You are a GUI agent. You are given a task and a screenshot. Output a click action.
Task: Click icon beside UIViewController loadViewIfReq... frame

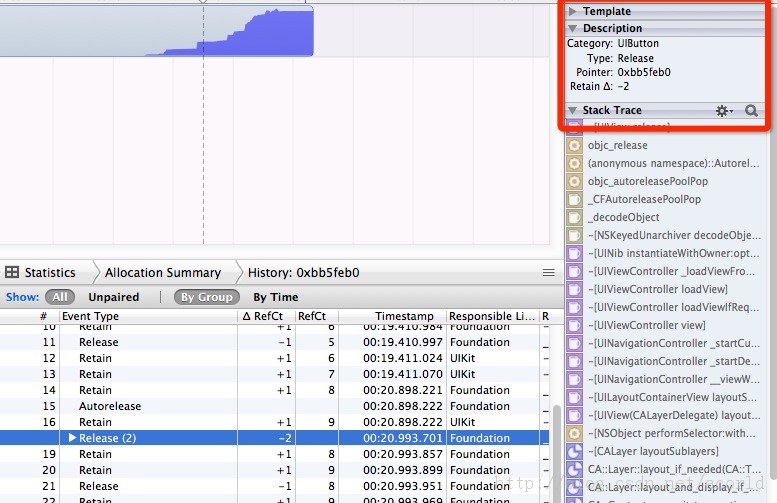[x=574, y=307]
